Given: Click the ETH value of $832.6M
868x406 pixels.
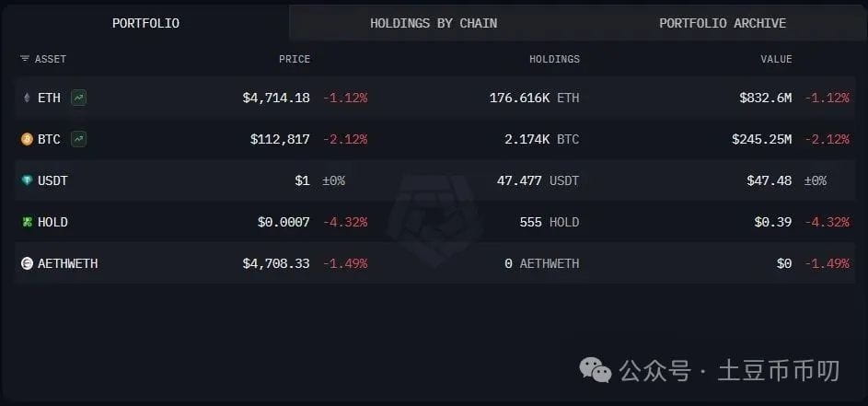Looking at the screenshot, I should click(765, 98).
